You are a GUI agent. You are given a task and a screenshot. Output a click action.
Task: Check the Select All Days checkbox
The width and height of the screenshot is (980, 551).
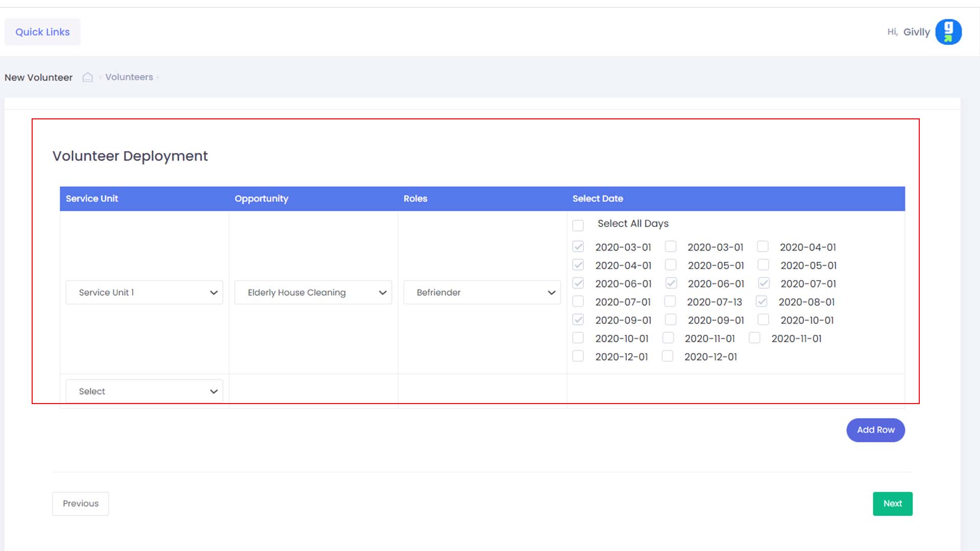pyautogui.click(x=578, y=225)
